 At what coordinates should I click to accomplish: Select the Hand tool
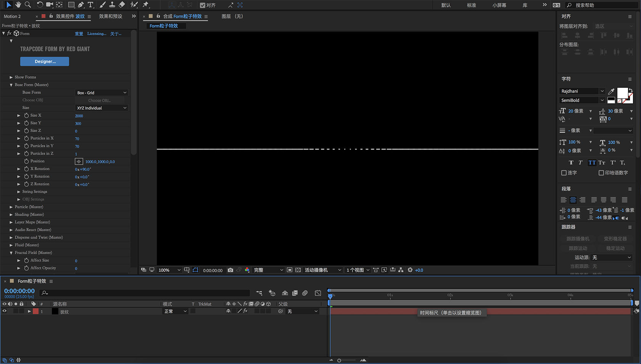[x=18, y=5]
